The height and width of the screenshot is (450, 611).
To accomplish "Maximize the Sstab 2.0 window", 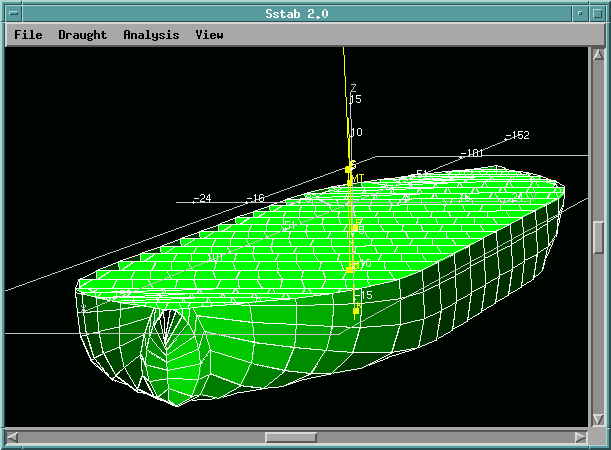I will point(597,13).
